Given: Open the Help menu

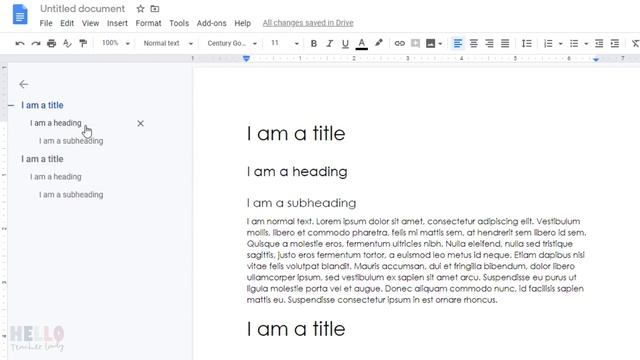Looking at the screenshot, I should pos(242,23).
